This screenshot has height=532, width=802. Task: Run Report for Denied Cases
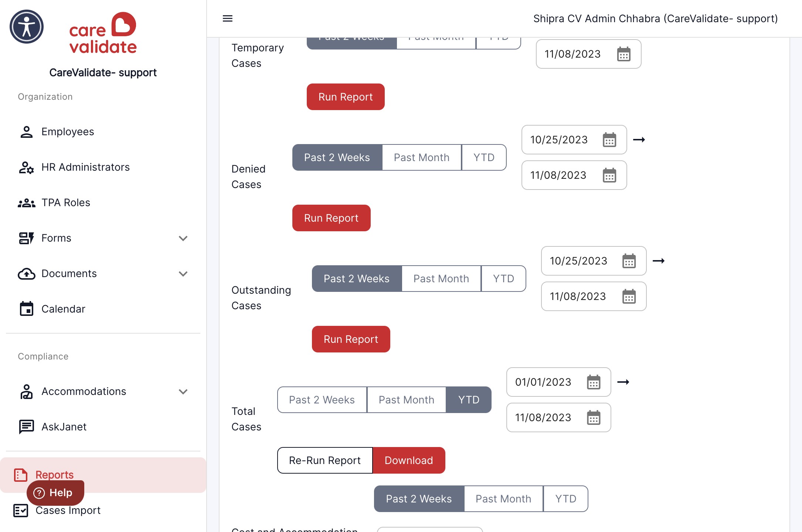tap(331, 218)
